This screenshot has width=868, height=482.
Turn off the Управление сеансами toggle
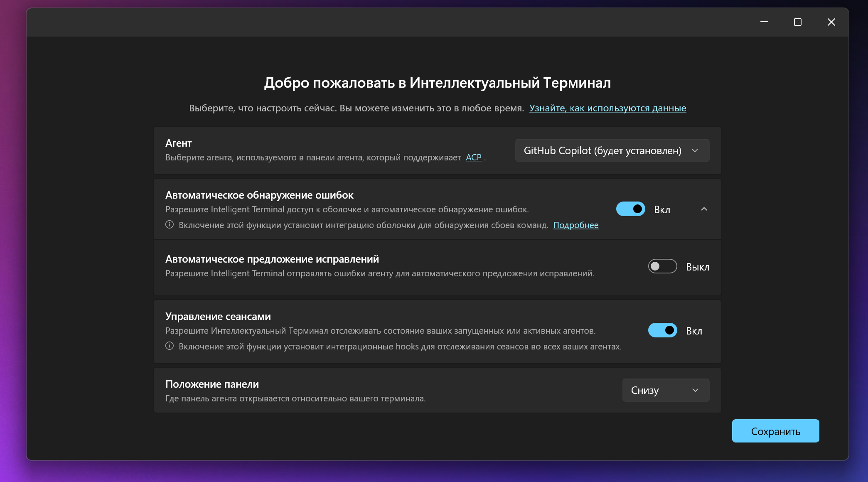[662, 330]
